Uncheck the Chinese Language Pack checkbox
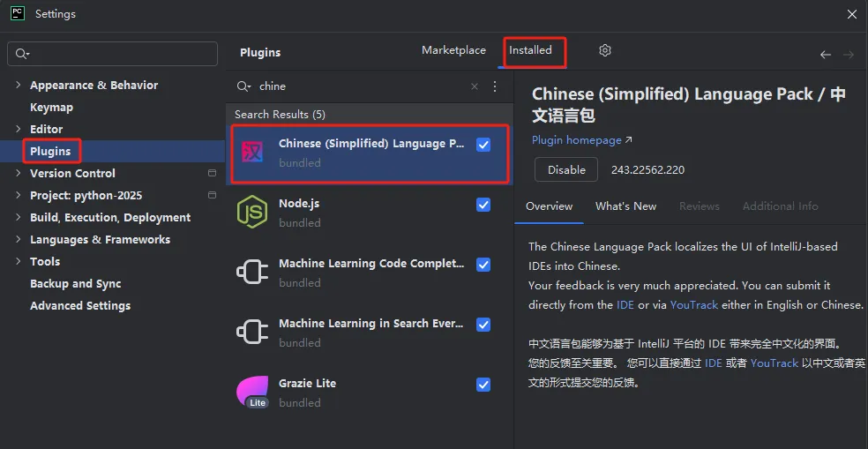 [x=483, y=145]
